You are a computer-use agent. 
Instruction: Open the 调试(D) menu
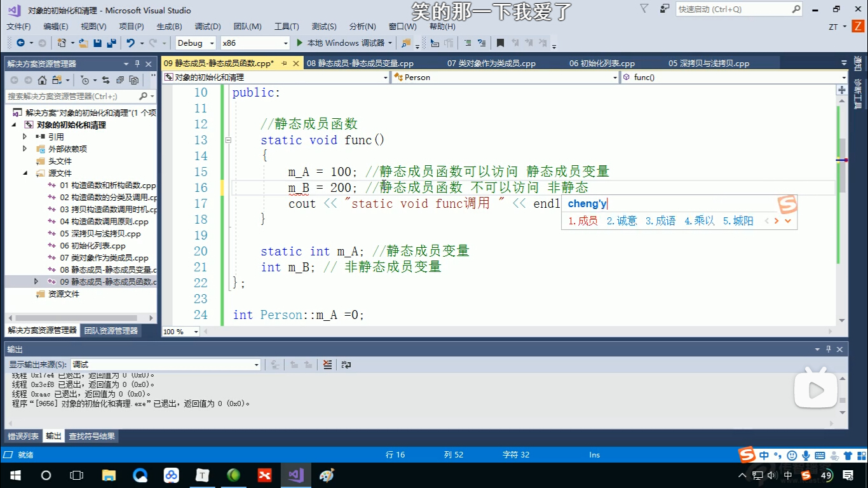[207, 27]
